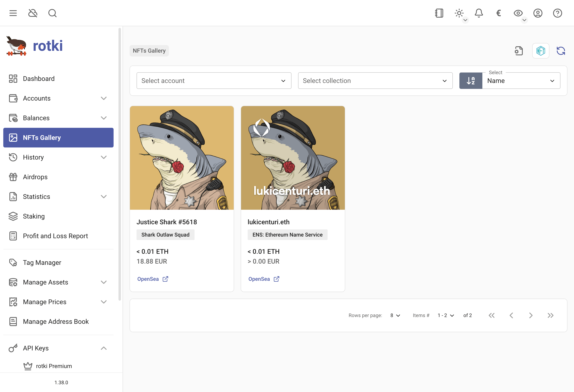The height and width of the screenshot is (392, 574).
Task: Toggle privacy mode eye icon
Action: coord(518,13)
